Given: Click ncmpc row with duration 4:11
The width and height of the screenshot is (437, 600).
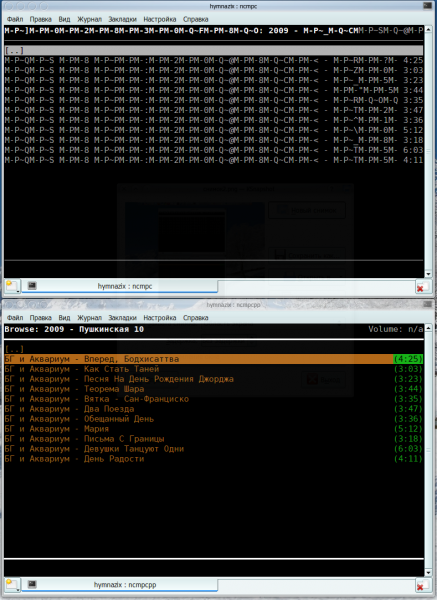Looking at the screenshot, I should pyautogui.click(x=214, y=160).
